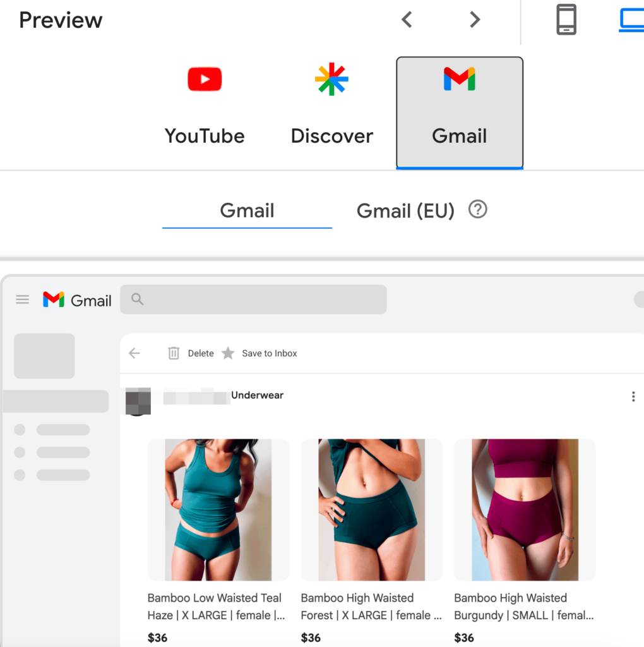This screenshot has height=647, width=644.
Task: Click the Delete label
Action: coord(201,353)
